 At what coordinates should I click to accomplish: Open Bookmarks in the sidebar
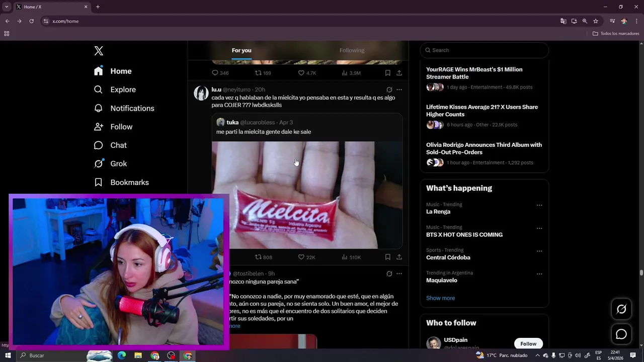click(121, 183)
